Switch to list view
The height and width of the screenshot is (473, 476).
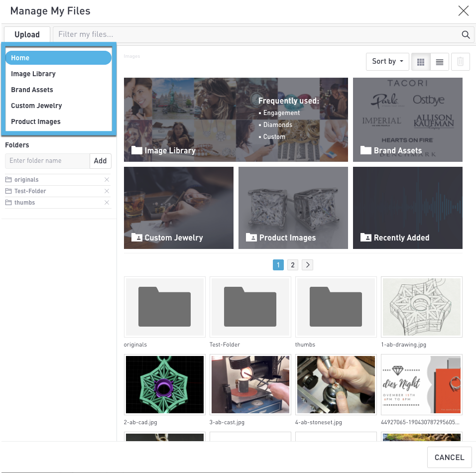(439, 62)
